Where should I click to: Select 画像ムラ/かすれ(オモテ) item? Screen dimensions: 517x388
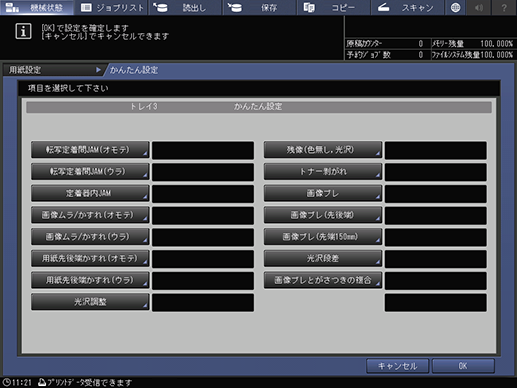click(x=90, y=215)
